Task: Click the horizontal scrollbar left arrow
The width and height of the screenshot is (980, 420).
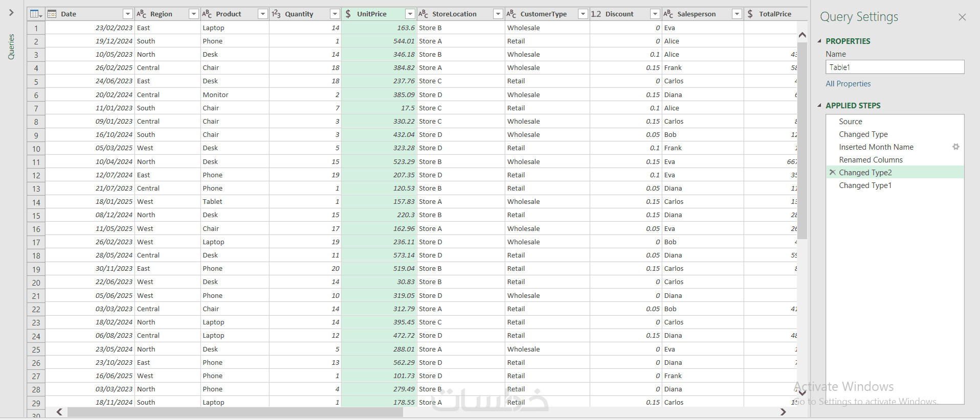Action: (x=59, y=412)
